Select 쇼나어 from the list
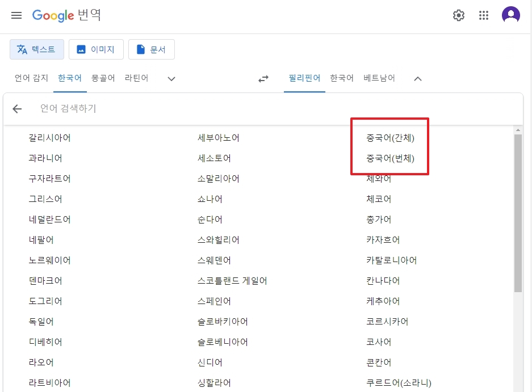 click(210, 199)
